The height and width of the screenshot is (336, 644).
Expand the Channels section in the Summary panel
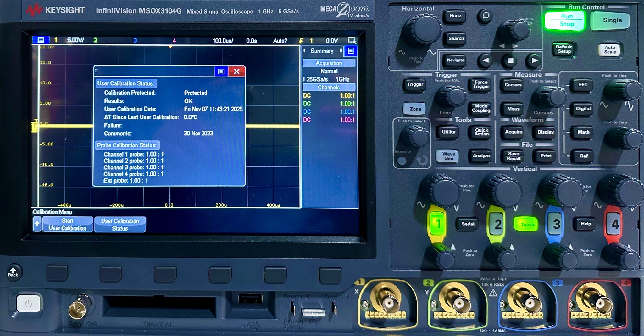pos(329,87)
